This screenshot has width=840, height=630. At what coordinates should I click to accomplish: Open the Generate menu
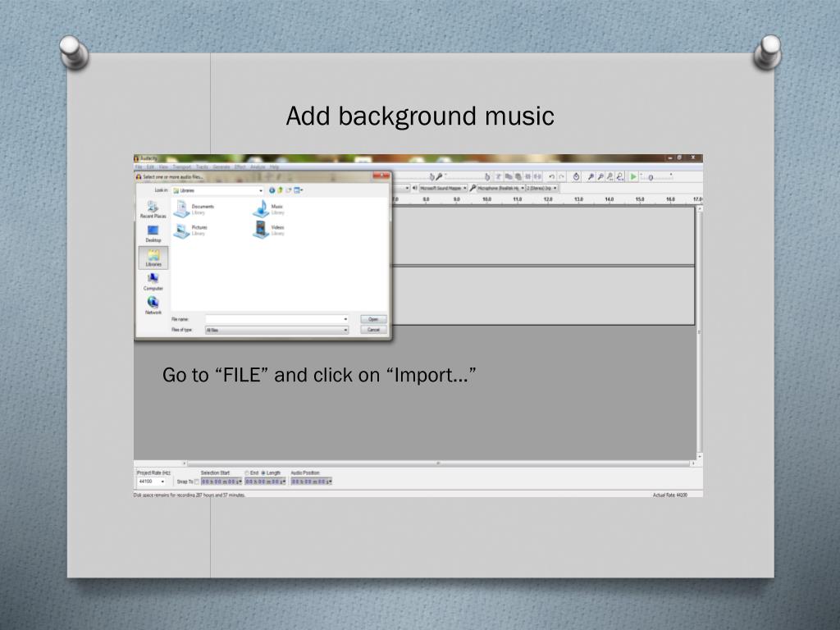pos(221,167)
